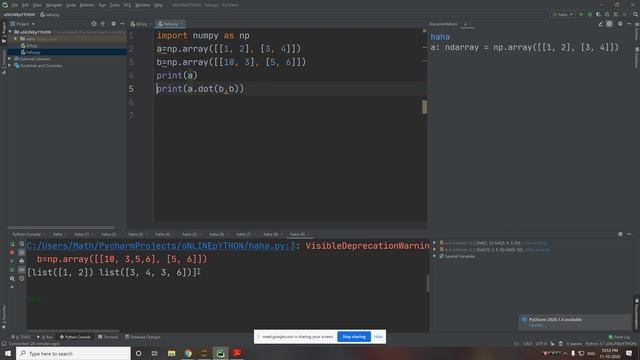Click the console horizontal scrollbar
This screenshot has width=640, height=360.
point(73,331)
